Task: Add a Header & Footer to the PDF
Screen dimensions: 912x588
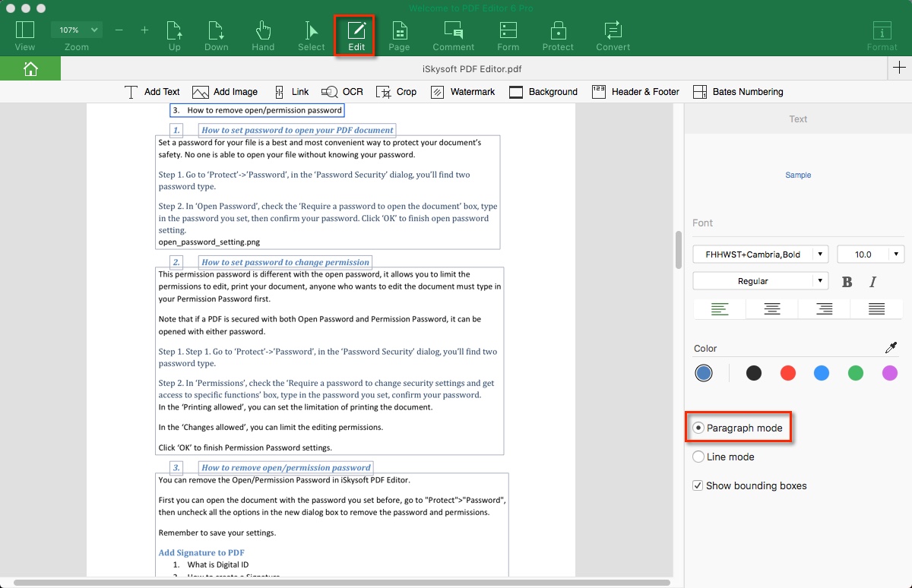Action: coord(636,91)
